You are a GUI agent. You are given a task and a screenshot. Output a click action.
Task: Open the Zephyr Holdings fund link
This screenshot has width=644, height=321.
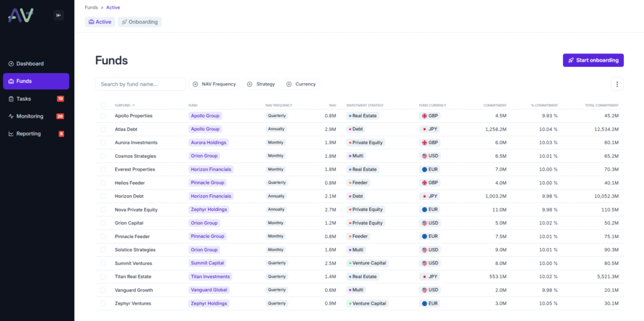pyautogui.click(x=209, y=210)
